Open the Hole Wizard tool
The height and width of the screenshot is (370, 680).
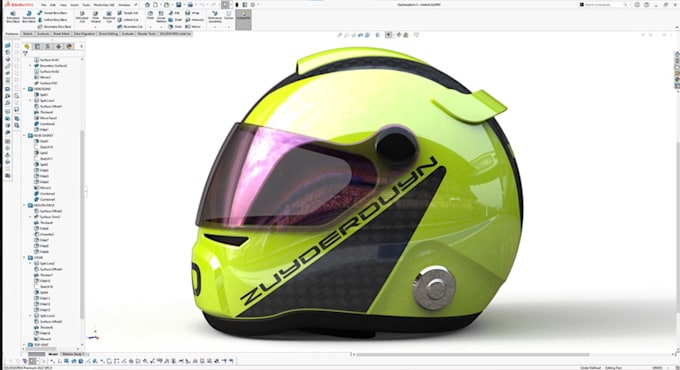[95, 17]
